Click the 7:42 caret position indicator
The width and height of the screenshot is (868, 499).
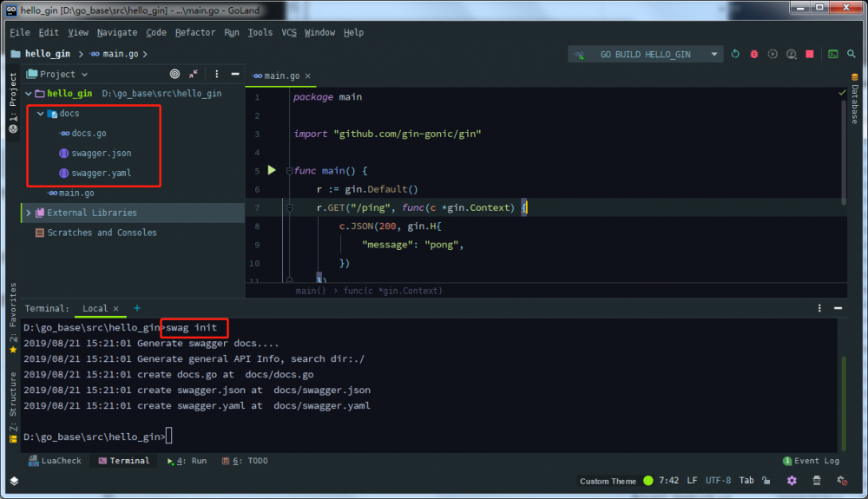coord(668,480)
